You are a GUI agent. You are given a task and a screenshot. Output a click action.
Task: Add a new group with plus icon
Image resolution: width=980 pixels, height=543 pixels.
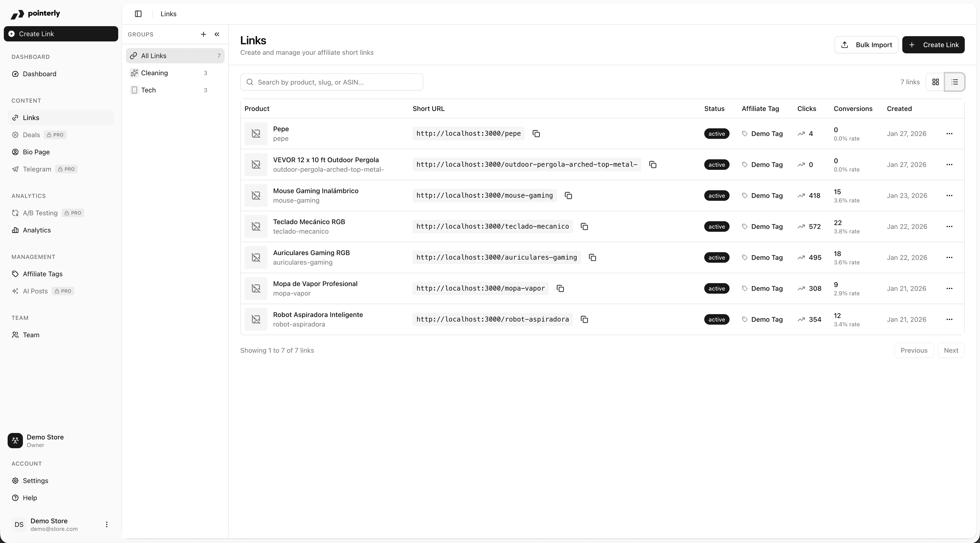click(x=204, y=34)
